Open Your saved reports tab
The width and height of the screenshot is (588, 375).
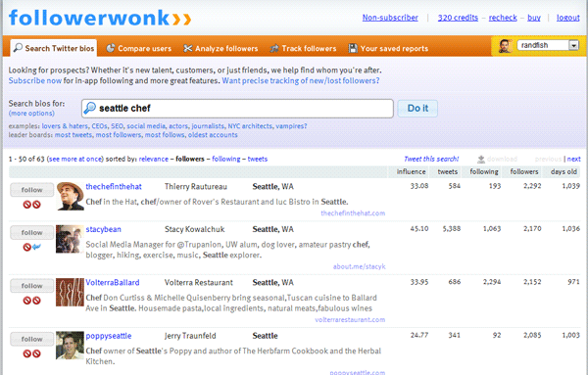[388, 48]
